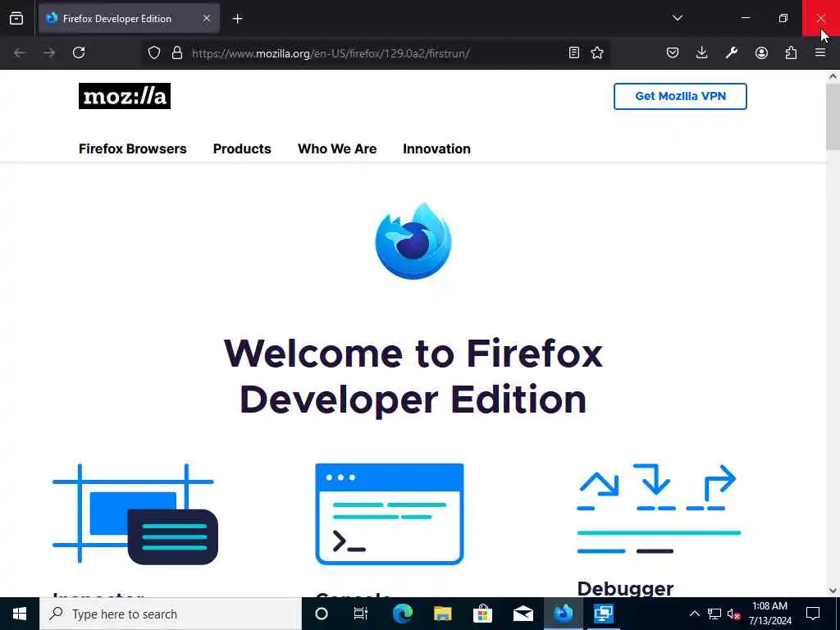The height and width of the screenshot is (630, 840).
Task: Reload the current page
Action: [x=79, y=52]
